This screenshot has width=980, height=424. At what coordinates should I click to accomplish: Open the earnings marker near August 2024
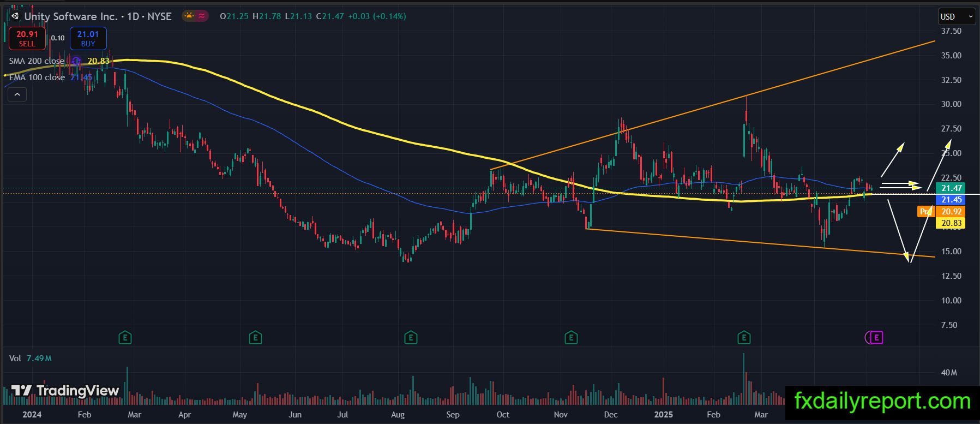411,338
